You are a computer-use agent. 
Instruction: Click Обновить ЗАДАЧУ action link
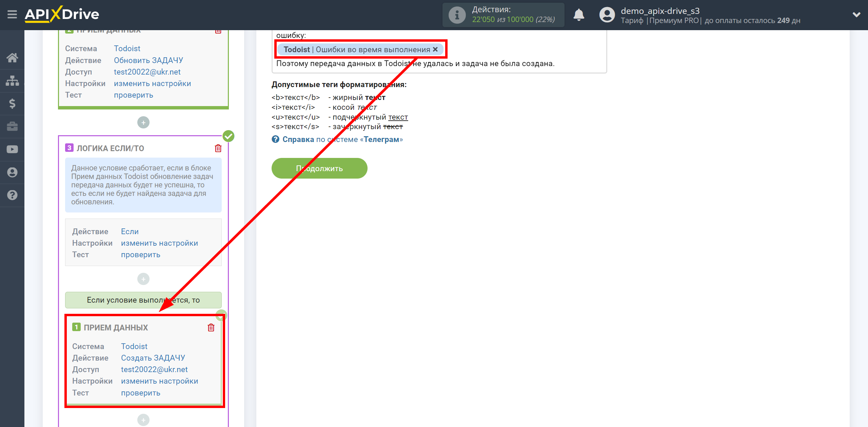[148, 60]
